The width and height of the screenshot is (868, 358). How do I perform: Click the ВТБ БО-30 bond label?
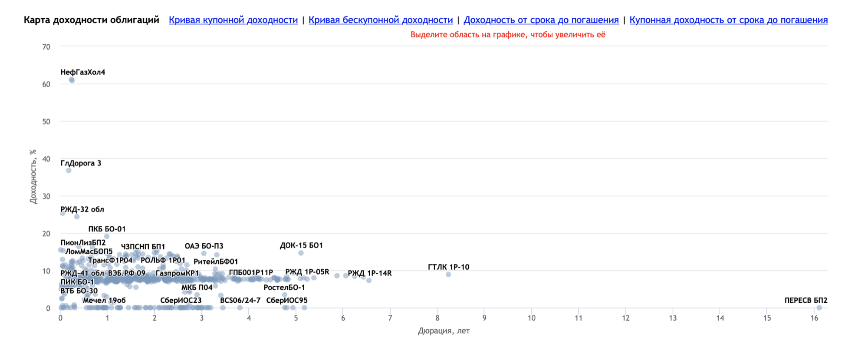pyautogui.click(x=79, y=291)
